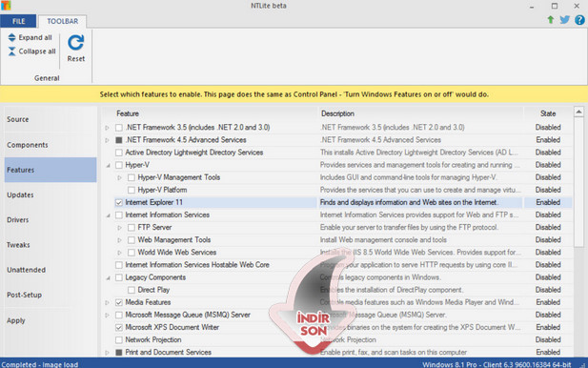Go to Source page
The height and width of the screenshot is (368, 588).
pos(51,119)
